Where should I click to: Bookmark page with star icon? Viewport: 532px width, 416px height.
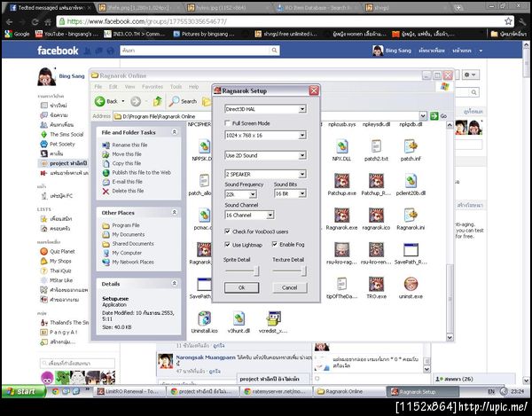pyautogui.click(x=508, y=21)
